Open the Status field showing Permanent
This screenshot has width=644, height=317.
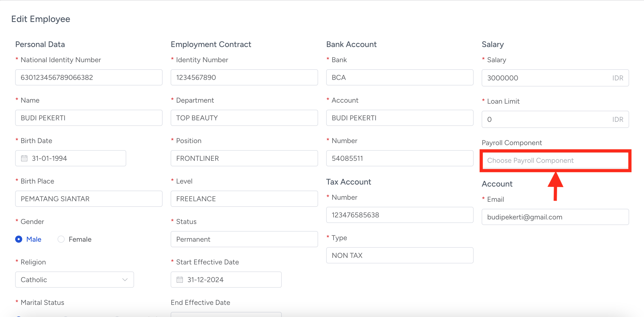click(x=244, y=239)
